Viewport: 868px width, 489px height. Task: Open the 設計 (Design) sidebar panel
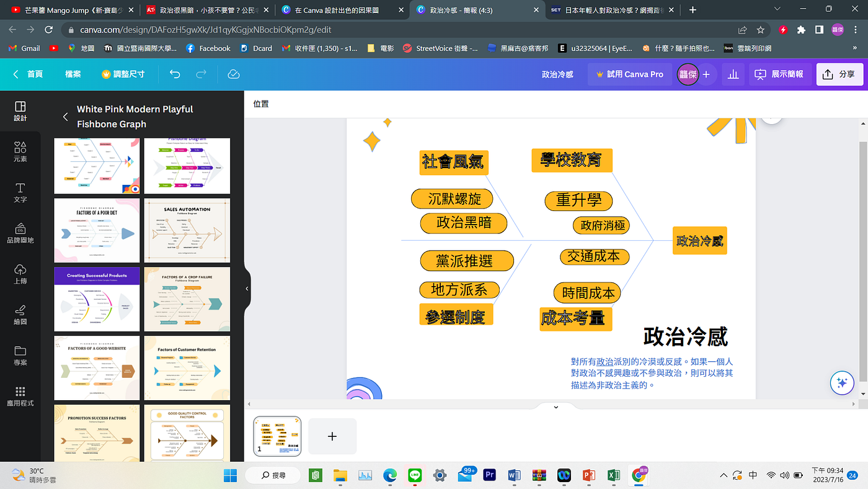click(x=20, y=111)
